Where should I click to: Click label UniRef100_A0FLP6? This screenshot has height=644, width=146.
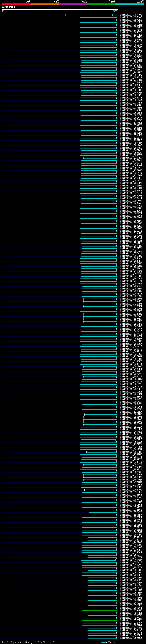point(131,95)
